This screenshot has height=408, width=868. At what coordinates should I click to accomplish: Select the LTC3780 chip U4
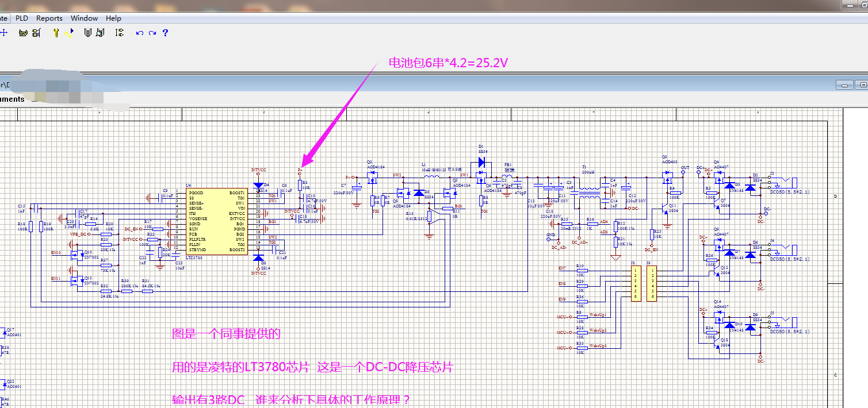tap(217, 221)
